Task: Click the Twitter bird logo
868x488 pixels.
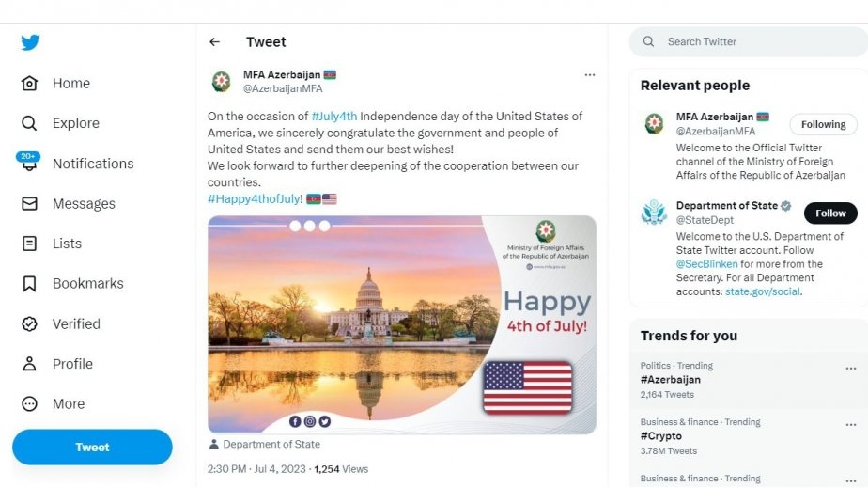Action: 30,42
